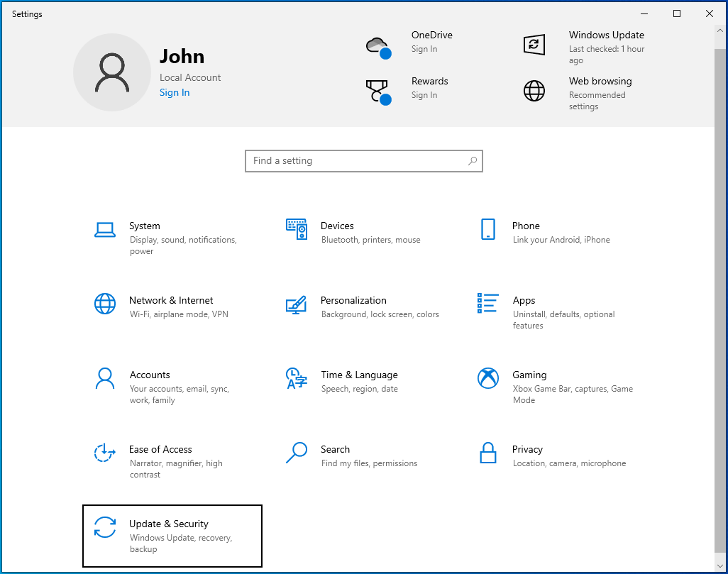Image resolution: width=728 pixels, height=574 pixels.
Task: Click the Find a setting search box
Action: (x=364, y=161)
